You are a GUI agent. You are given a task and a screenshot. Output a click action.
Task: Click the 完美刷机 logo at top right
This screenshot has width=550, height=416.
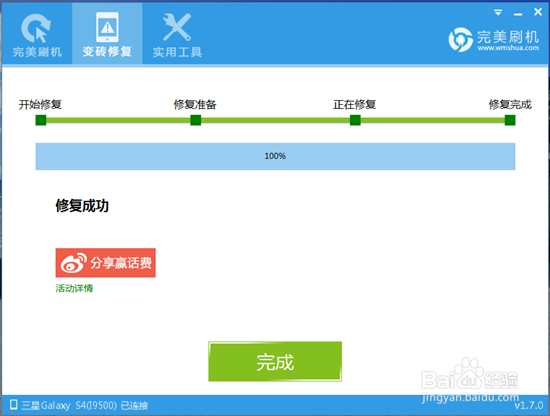pyautogui.click(x=494, y=39)
